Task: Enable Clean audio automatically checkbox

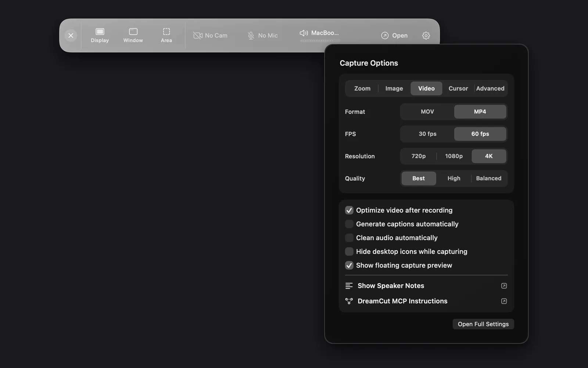Action: [349, 238]
